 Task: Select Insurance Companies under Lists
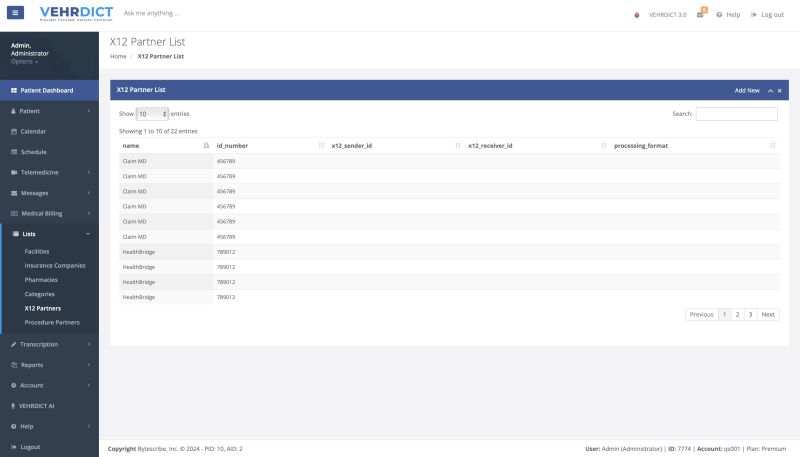(x=55, y=265)
